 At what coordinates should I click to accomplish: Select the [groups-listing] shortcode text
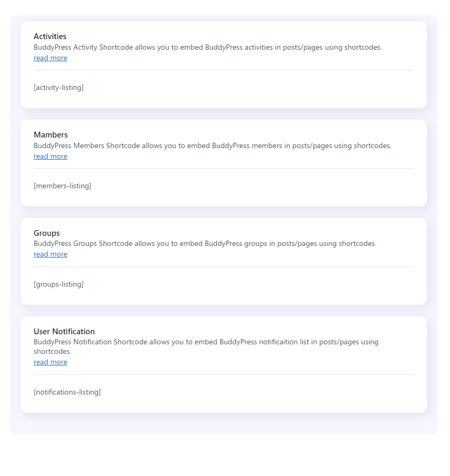[58, 284]
